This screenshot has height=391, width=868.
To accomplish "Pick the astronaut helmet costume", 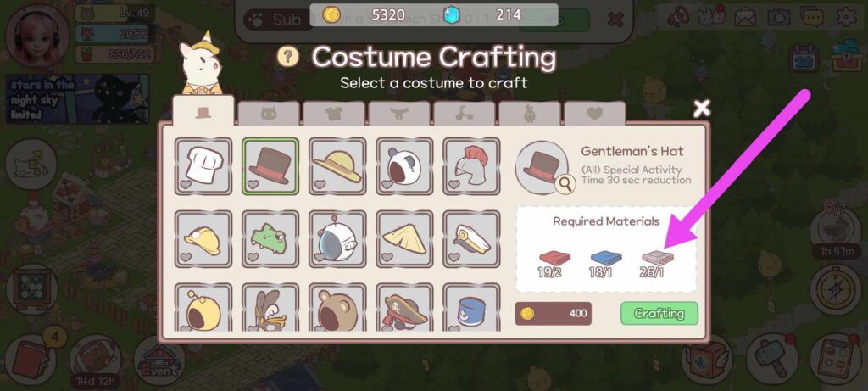I will (337, 239).
